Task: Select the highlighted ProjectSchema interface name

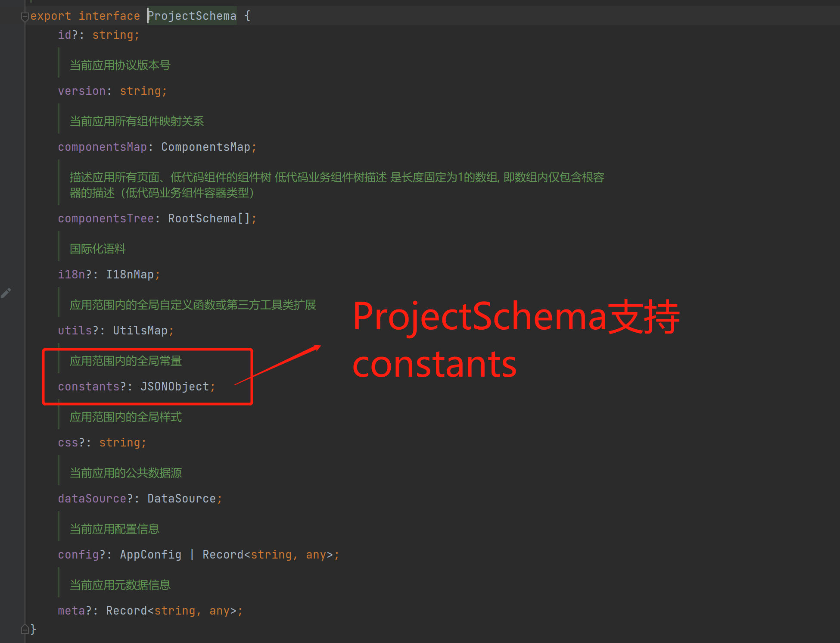Action: click(x=192, y=16)
